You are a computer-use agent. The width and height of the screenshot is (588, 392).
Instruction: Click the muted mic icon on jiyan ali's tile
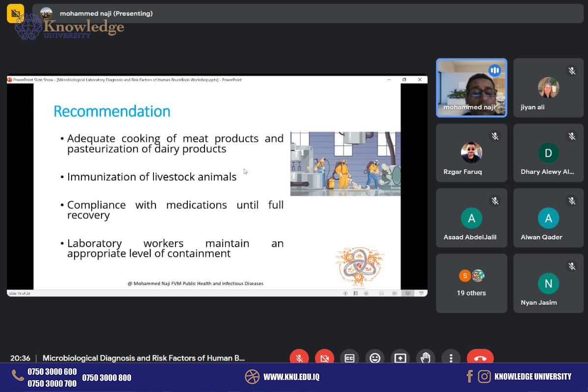tap(572, 71)
